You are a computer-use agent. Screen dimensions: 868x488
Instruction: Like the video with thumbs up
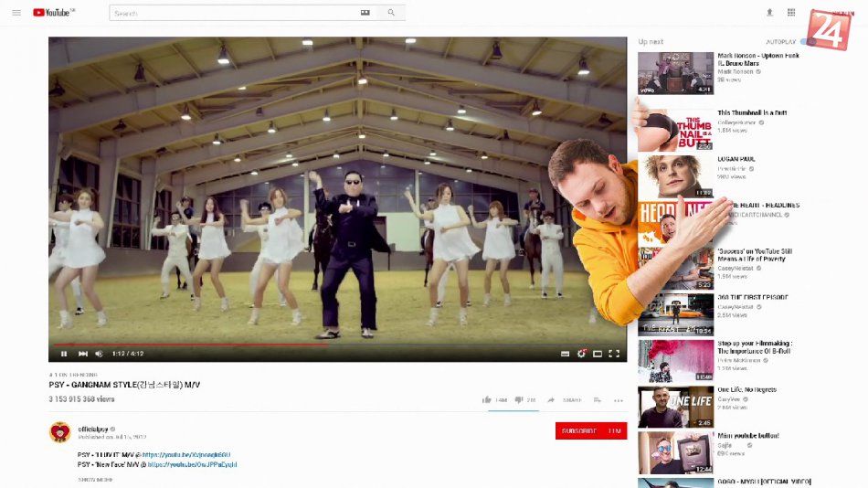[487, 400]
